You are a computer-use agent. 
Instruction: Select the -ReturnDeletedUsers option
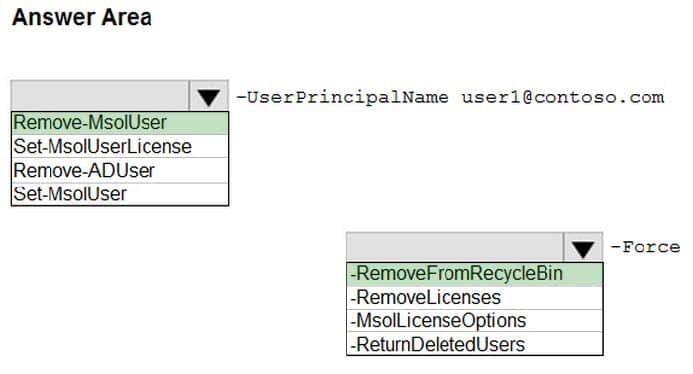[475, 344]
